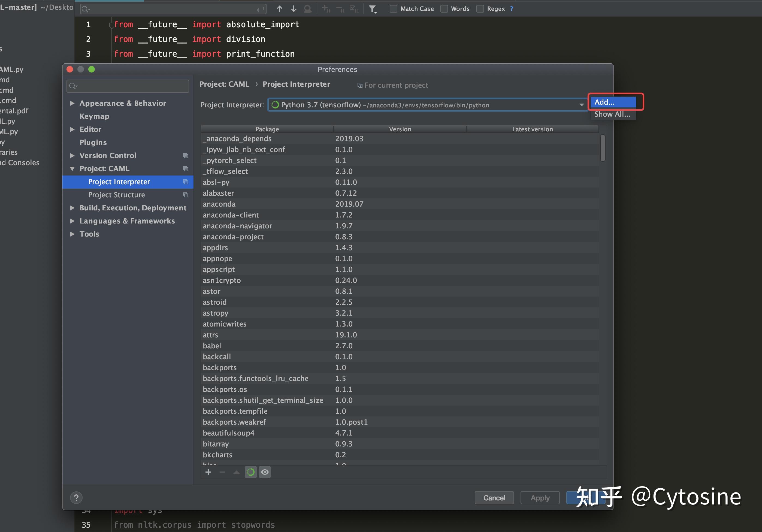Enable the Regex checkbox
This screenshot has width=762, height=532.
tap(480, 9)
